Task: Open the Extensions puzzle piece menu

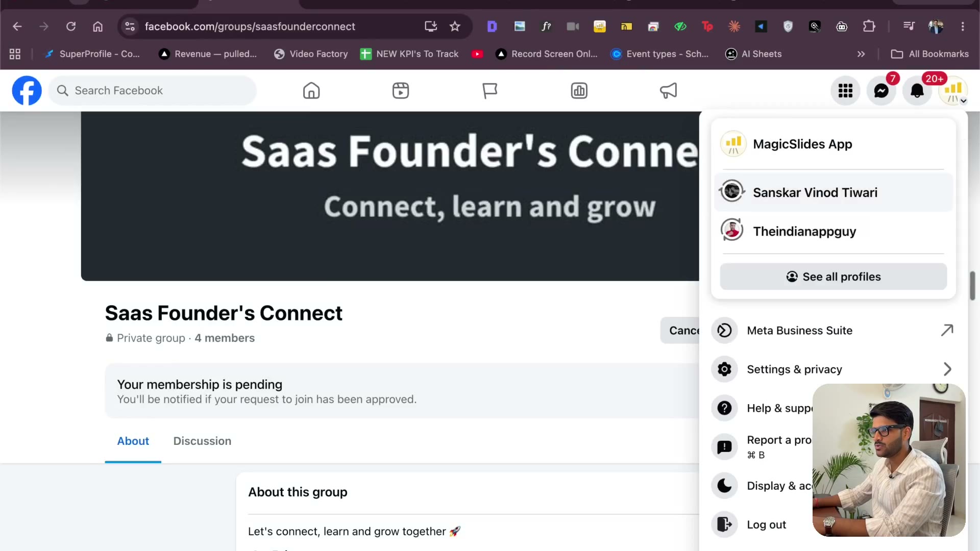Action: pos(869,27)
